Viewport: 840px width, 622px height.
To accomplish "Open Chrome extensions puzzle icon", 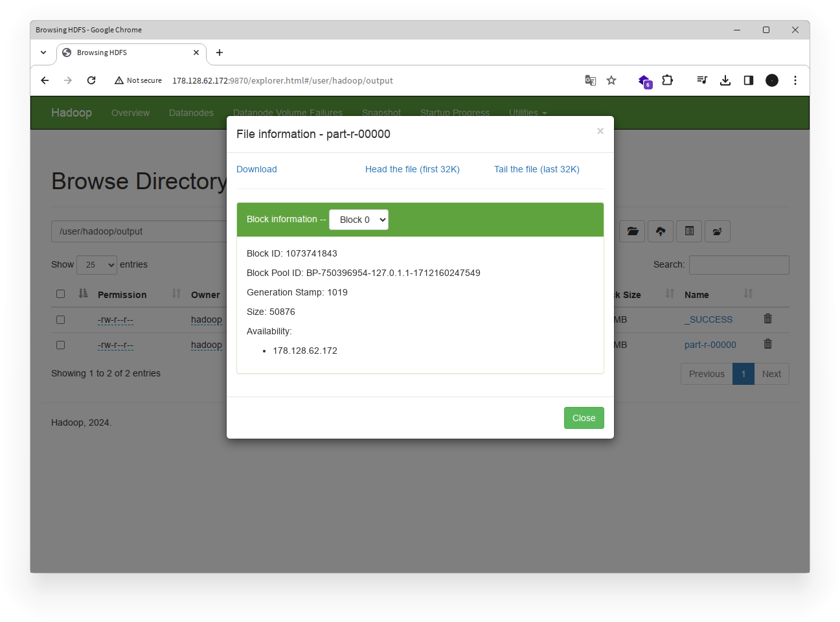I will tap(667, 80).
